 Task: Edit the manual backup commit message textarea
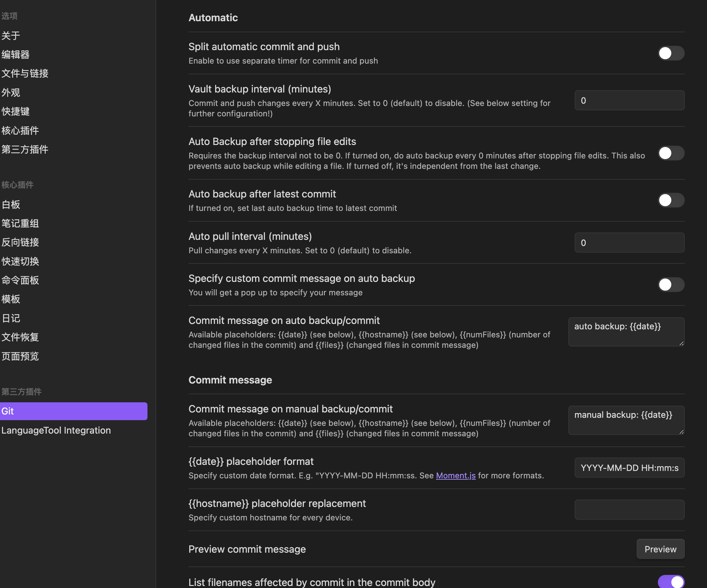pos(626,420)
